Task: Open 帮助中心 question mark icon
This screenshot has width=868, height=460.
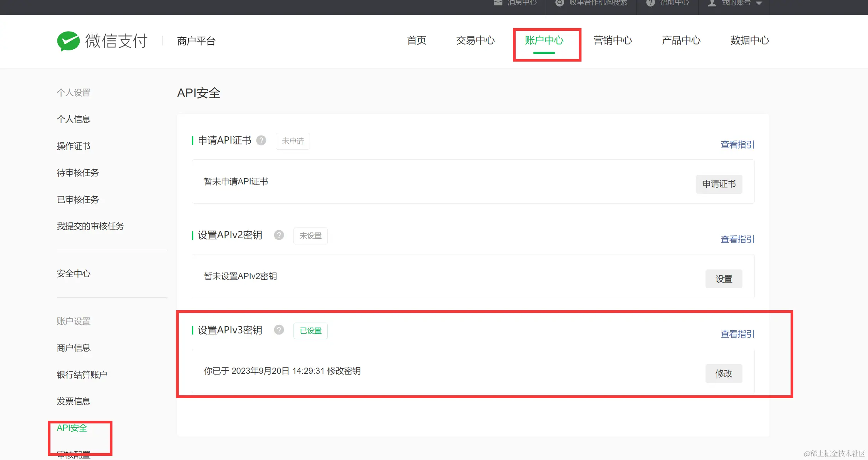Action: (650, 3)
